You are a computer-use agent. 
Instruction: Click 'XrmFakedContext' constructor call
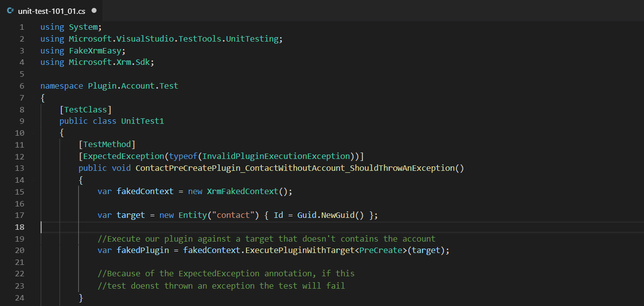tap(243, 192)
